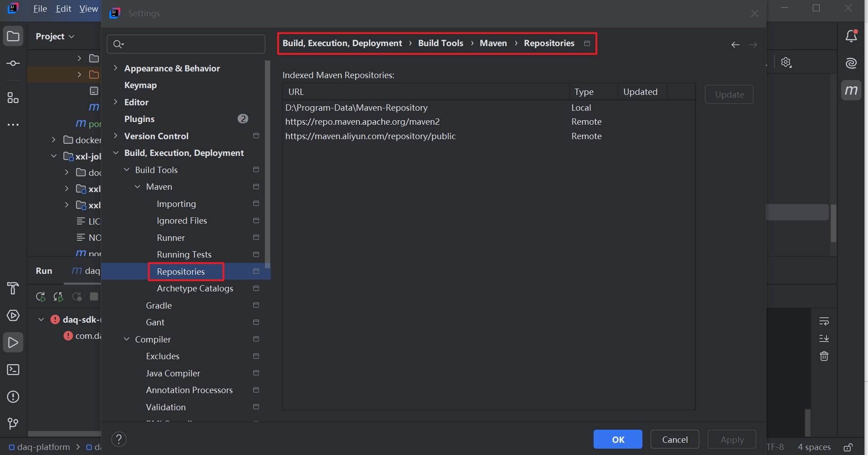Viewport: 868px width, 455px height.
Task: Rerun the daq-sdk run configuration
Action: click(x=40, y=296)
